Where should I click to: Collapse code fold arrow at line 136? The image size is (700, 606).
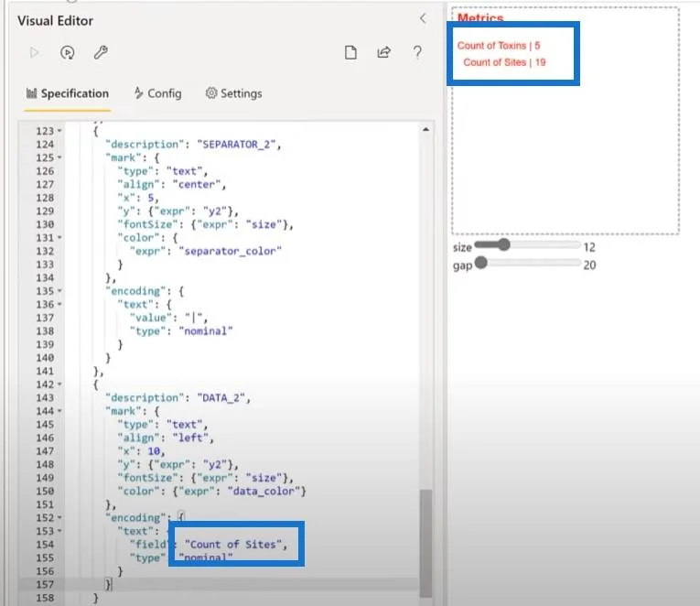point(59,305)
